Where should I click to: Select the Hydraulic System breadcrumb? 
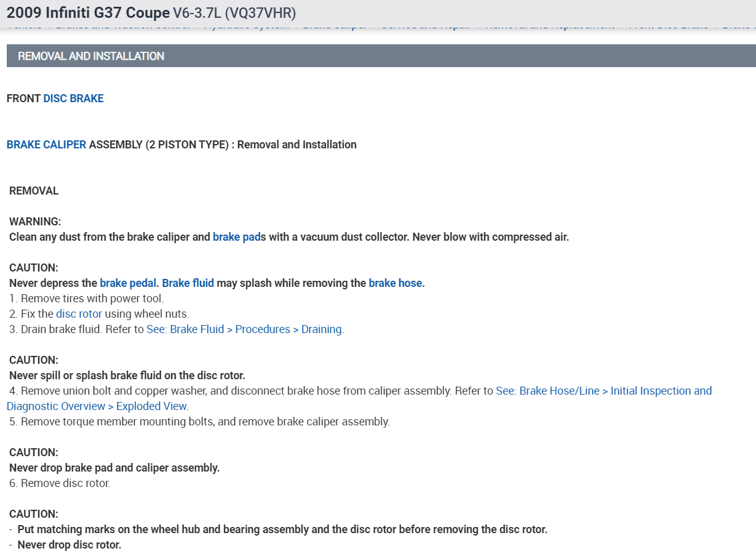[246, 28]
